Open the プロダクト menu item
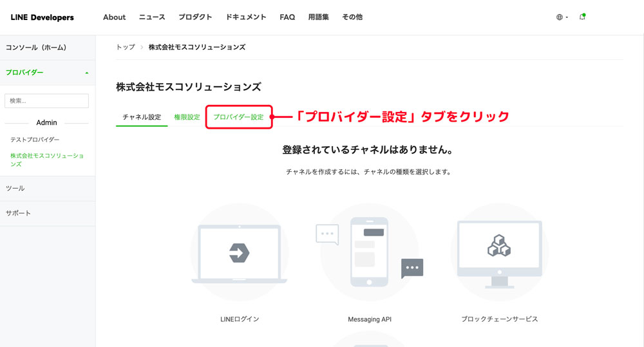 (195, 17)
